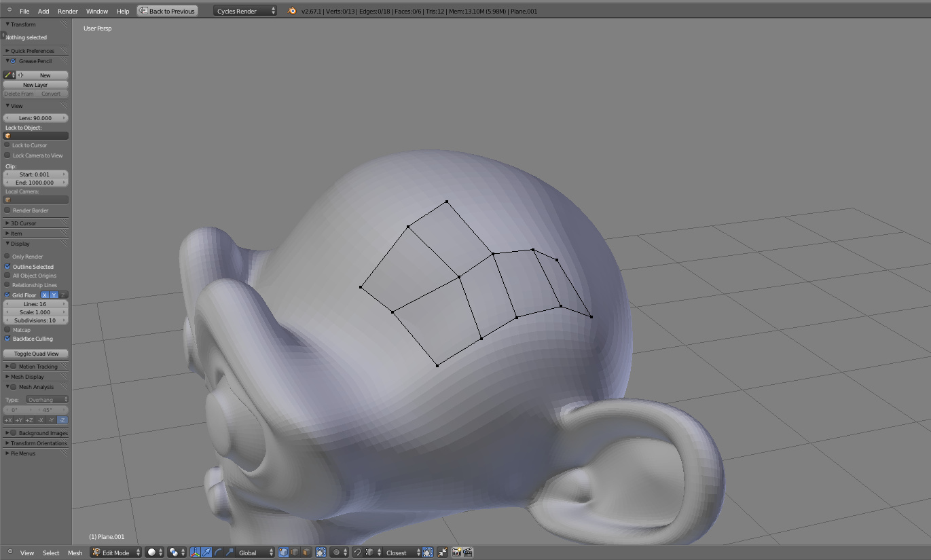This screenshot has height=560, width=931.
Task: Click the proportional editing circle icon
Action: click(335, 553)
